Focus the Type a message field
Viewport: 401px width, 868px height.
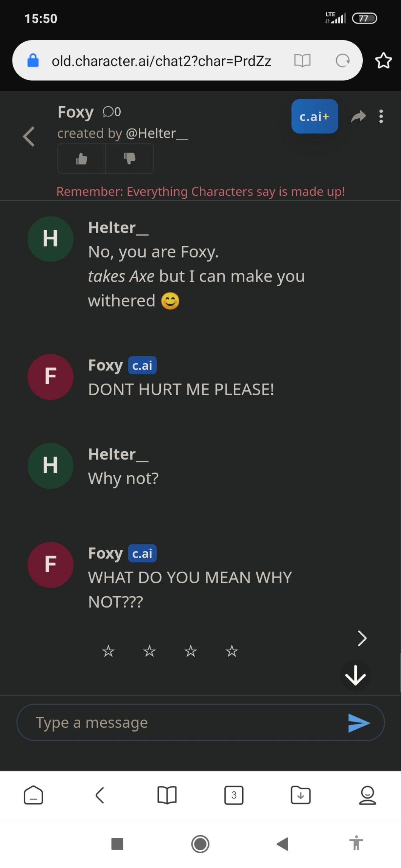182,722
